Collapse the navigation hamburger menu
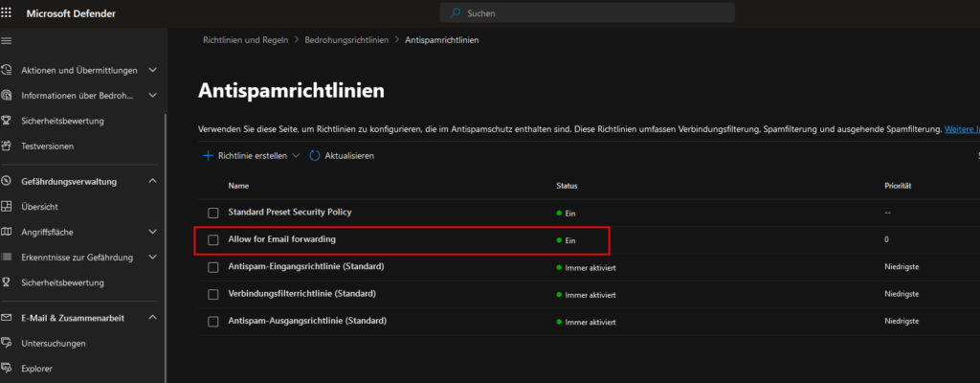The width and height of the screenshot is (980, 383). click(x=7, y=40)
